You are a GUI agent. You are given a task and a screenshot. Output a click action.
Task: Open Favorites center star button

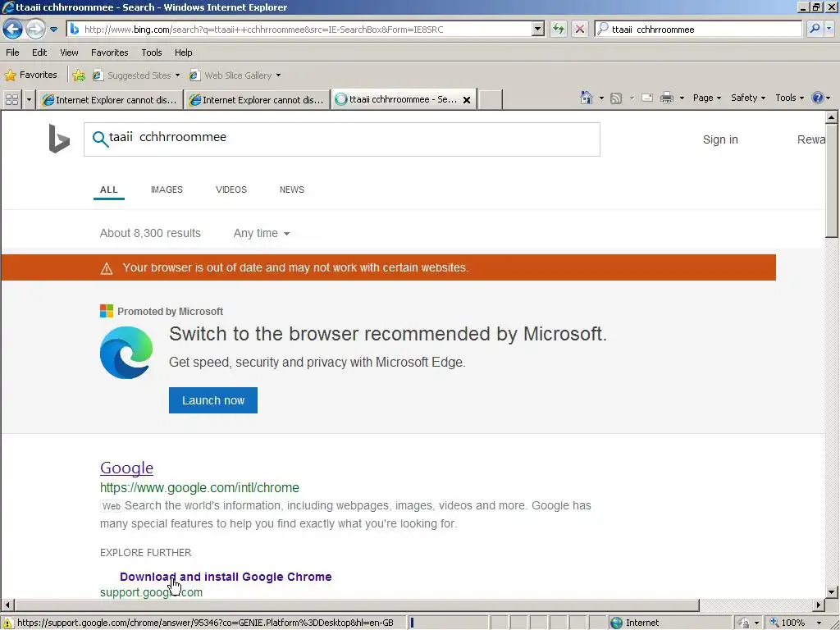(30, 75)
